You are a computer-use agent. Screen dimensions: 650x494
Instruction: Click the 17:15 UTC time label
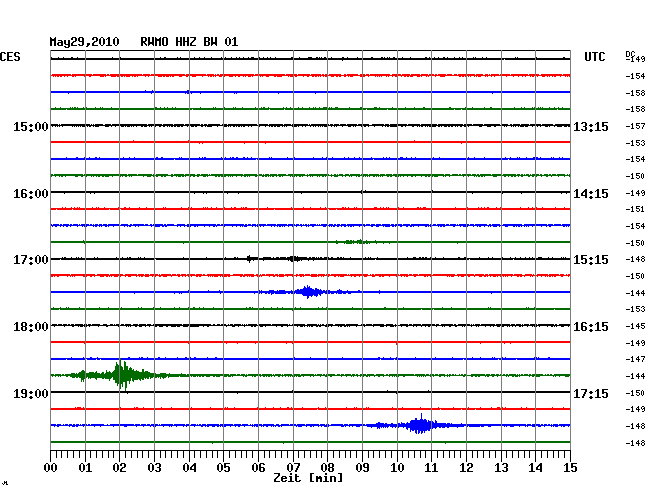[591, 393]
